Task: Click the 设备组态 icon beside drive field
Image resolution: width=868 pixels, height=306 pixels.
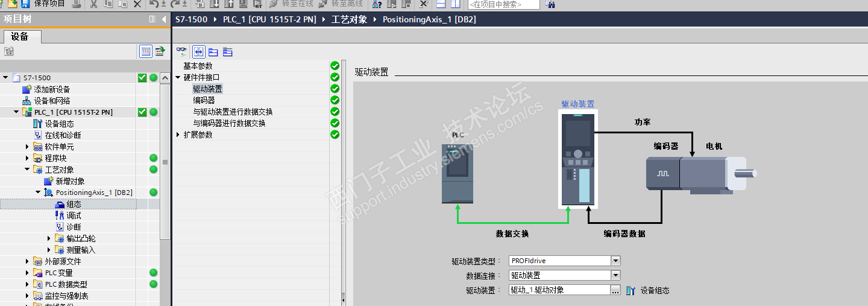Action: click(631, 290)
